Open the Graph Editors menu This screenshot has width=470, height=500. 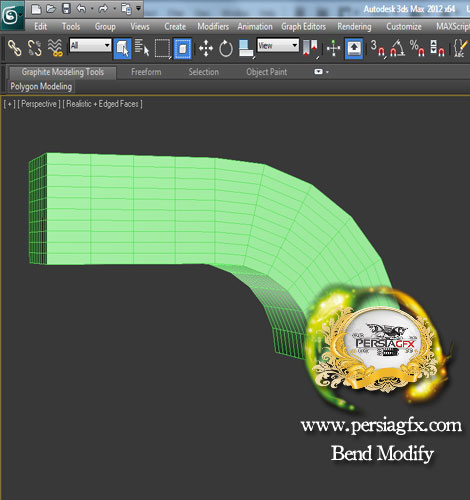303,27
